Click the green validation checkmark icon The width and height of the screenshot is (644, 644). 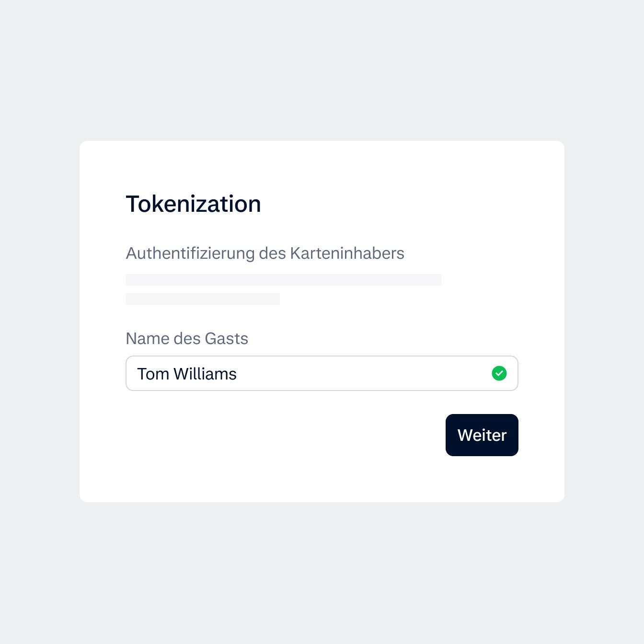pos(499,373)
